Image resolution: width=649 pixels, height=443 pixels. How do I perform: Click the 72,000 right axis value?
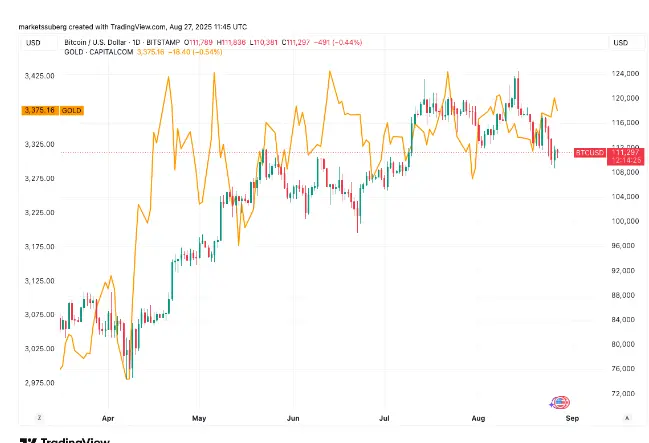tap(623, 393)
